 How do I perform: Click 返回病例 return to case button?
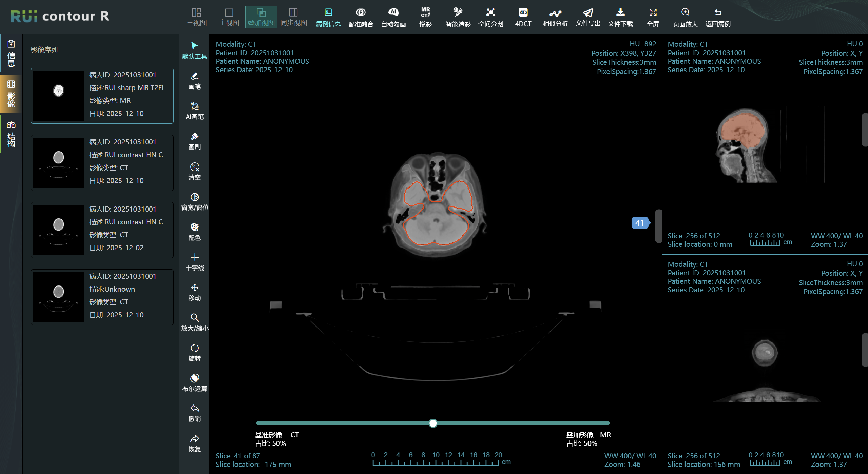click(717, 17)
